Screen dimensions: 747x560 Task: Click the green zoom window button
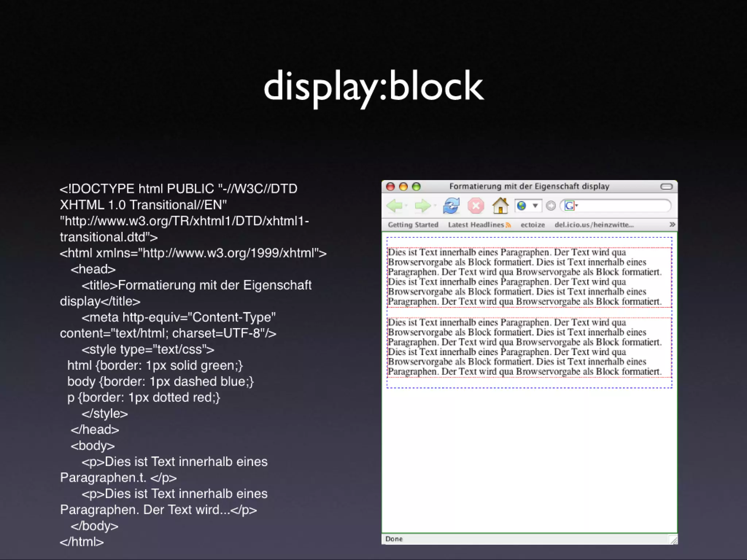pyautogui.click(x=416, y=187)
